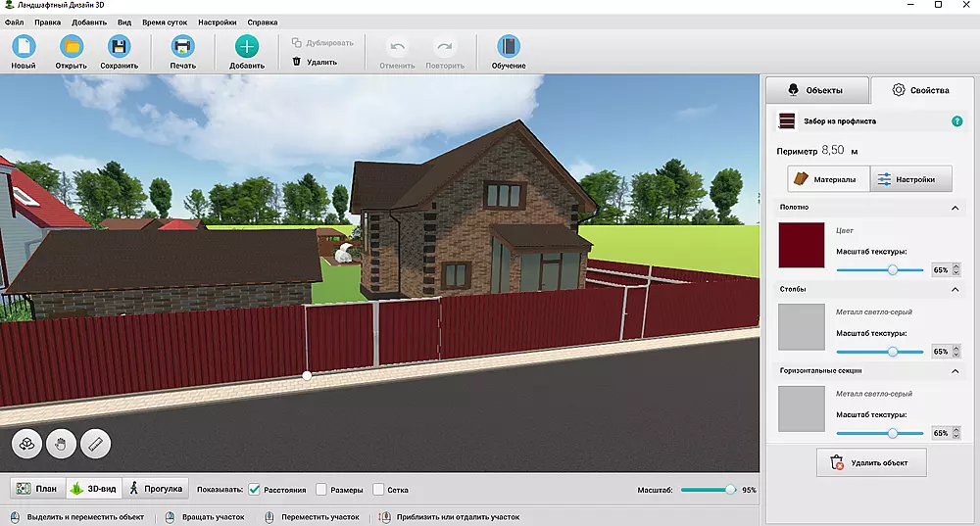Toggle the Расстояния checkbox
This screenshot has width=980, height=526.
click(254, 490)
